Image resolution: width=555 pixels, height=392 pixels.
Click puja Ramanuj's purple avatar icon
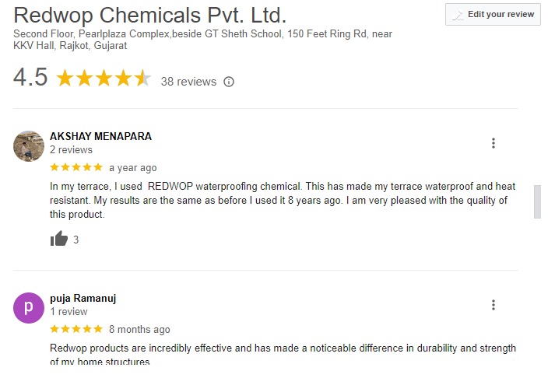point(29,307)
